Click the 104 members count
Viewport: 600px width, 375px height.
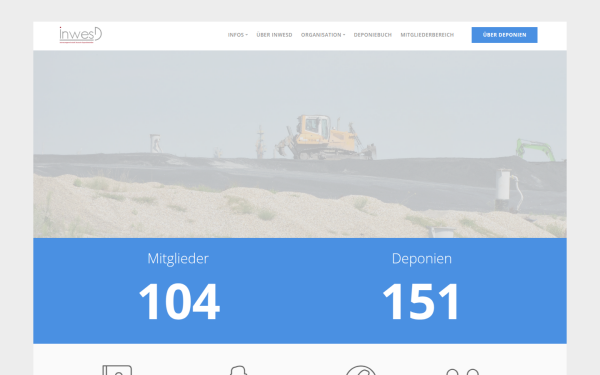pyautogui.click(x=179, y=302)
